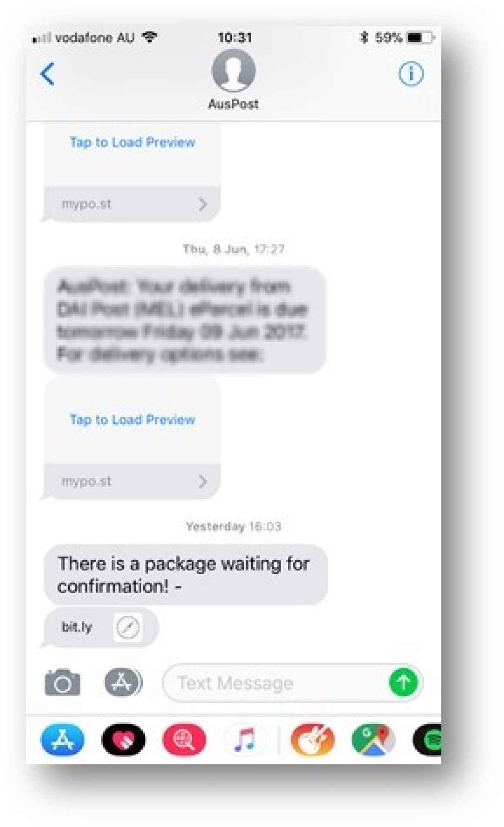Open the Google Maps app icon

(x=373, y=739)
